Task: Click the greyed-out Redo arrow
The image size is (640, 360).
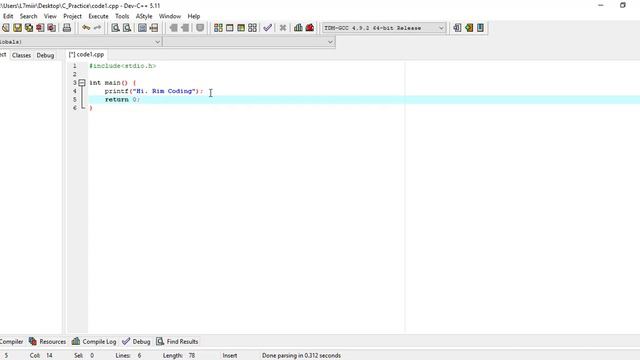Action: pyautogui.click(x=97, y=28)
